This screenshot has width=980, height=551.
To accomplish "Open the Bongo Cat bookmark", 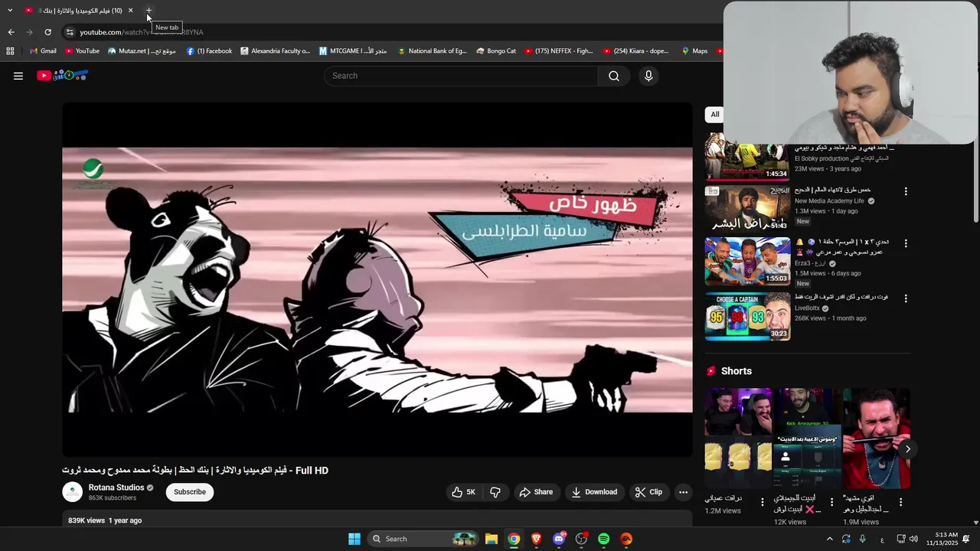I will 496,51.
